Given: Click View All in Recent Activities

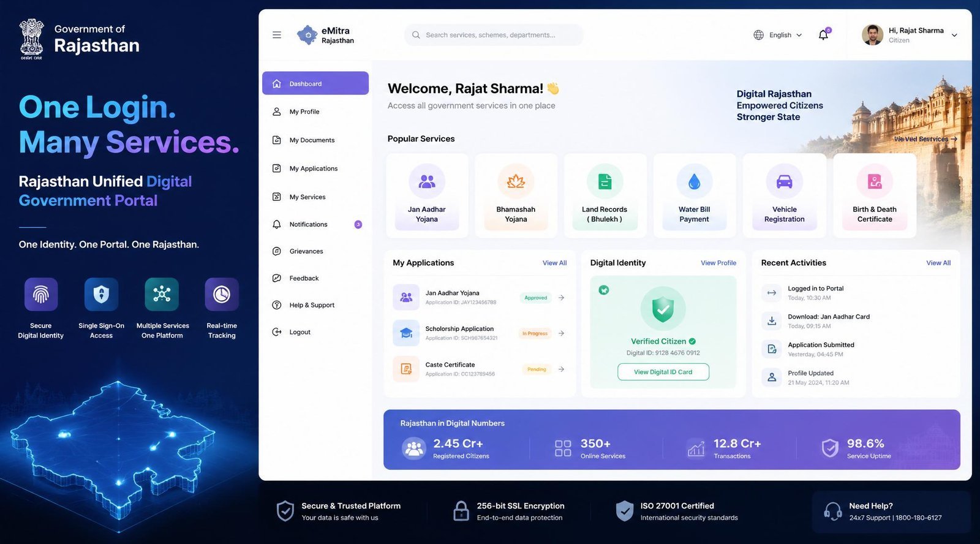Looking at the screenshot, I should [x=938, y=263].
